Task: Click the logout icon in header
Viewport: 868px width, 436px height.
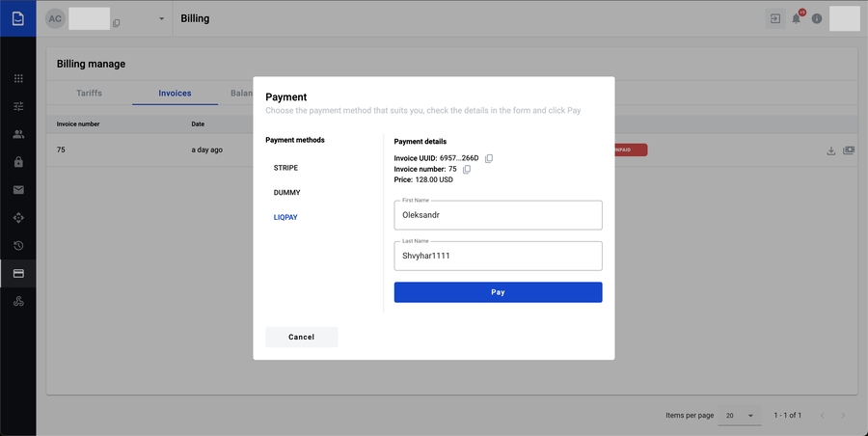Action: [775, 18]
